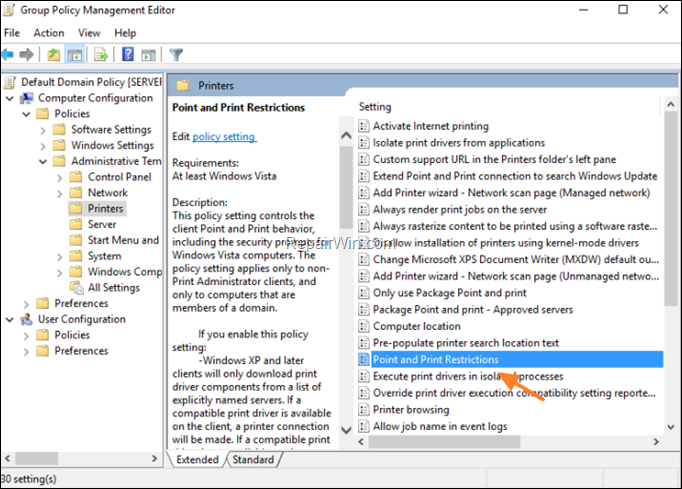Click the settings list horizontal scrollbar thumb
Screen dimensions: 682x489
(445, 442)
